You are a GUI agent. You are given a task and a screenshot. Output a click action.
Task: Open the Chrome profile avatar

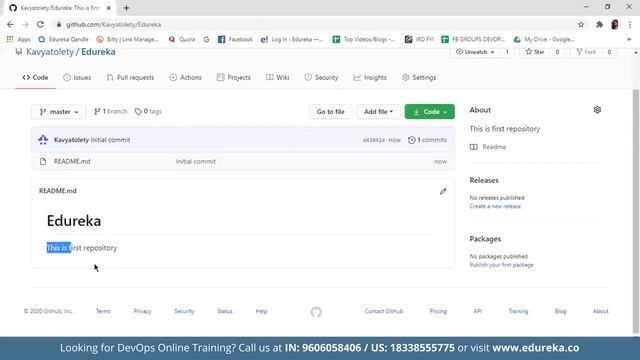(x=615, y=24)
